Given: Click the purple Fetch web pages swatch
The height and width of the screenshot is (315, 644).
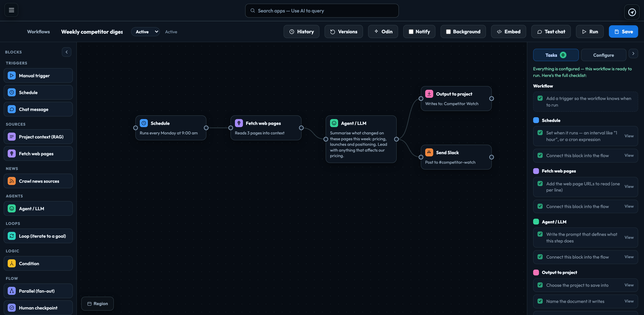Looking at the screenshot, I should tap(536, 171).
